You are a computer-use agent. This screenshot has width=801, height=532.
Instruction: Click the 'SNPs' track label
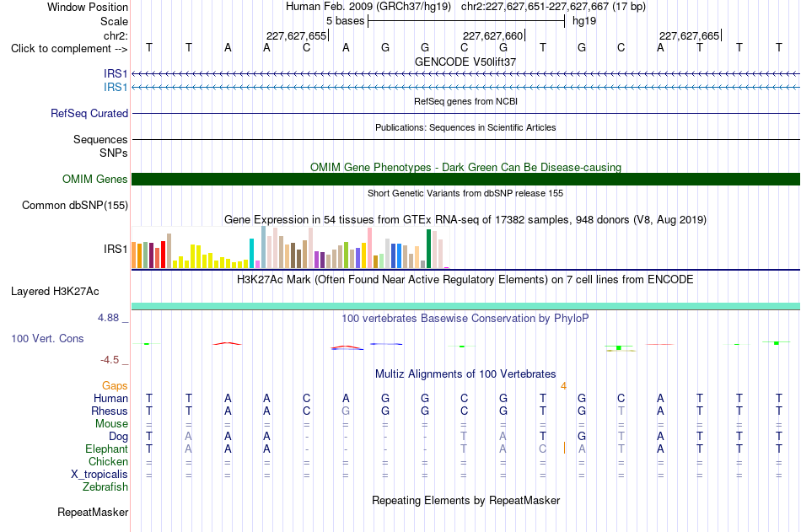point(114,153)
